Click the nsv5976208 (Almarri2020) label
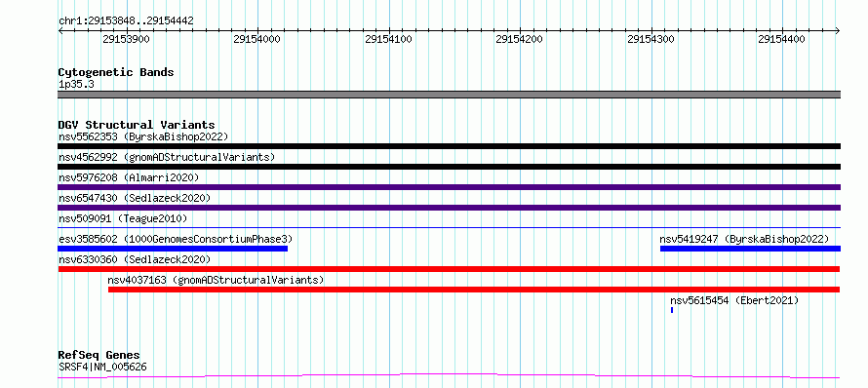Image resolution: width=868 pixels, height=388 pixels. coord(129,177)
